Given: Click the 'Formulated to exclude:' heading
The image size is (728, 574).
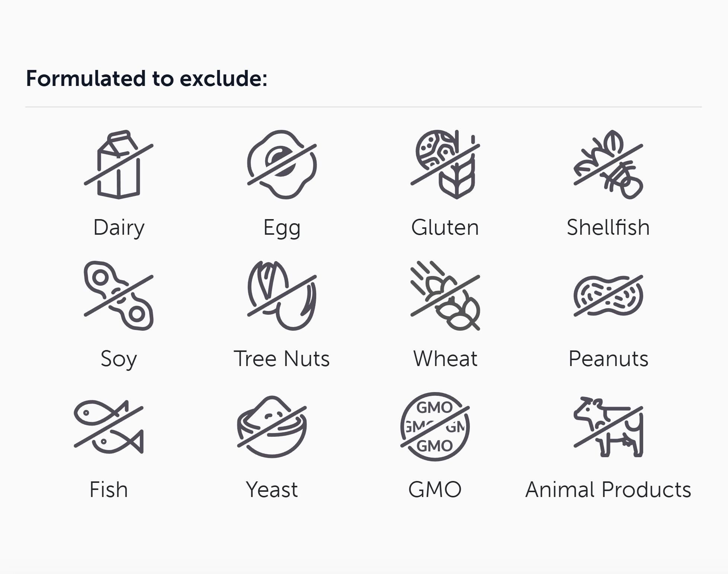Looking at the screenshot, I should pos(147,78).
